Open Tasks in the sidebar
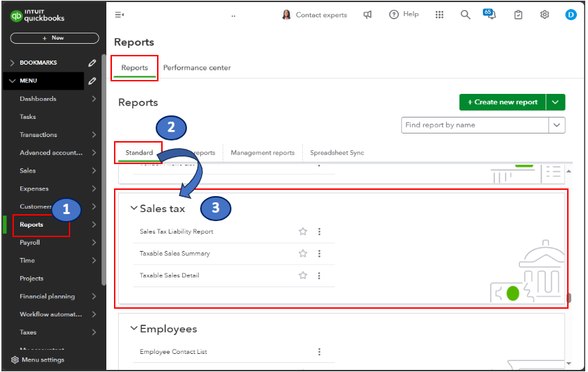Image resolution: width=588 pixels, height=372 pixels. point(28,117)
